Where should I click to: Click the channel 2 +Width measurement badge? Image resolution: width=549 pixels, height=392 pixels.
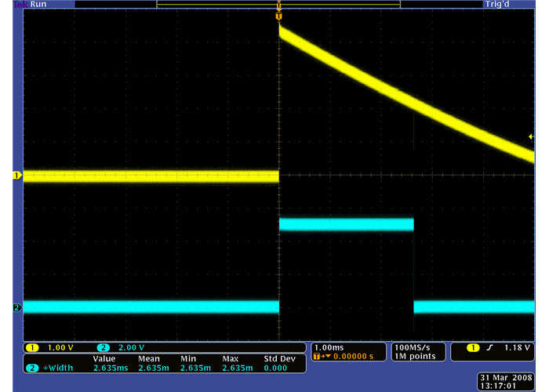tap(33, 367)
